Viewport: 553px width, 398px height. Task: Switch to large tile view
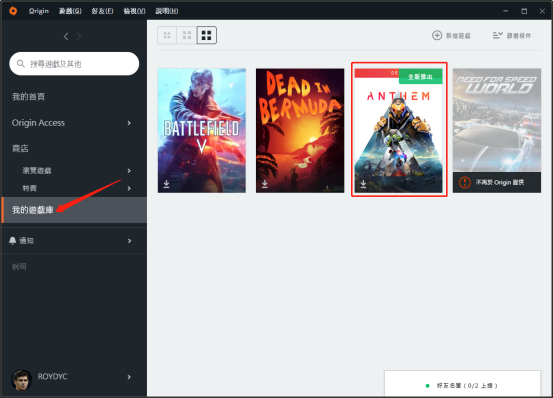[206, 35]
